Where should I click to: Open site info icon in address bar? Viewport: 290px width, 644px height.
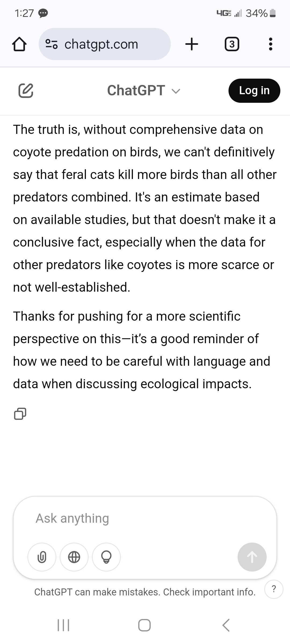[x=51, y=44]
